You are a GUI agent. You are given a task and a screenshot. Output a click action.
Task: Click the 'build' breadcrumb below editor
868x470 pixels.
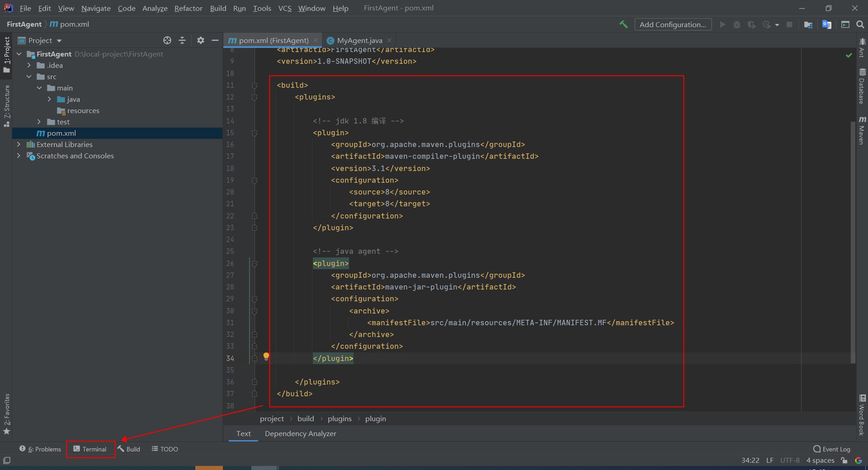pos(306,418)
